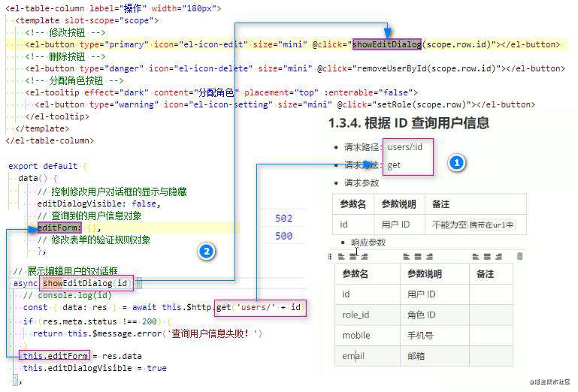Screen dimensions: 578x392
Task: Click "res.meta.status !== 200" condition
Action: (x=99, y=321)
